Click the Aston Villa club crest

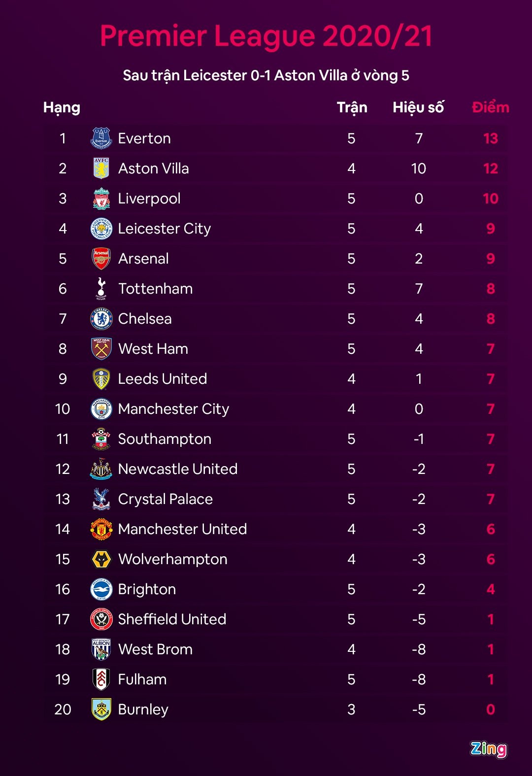coord(101,169)
